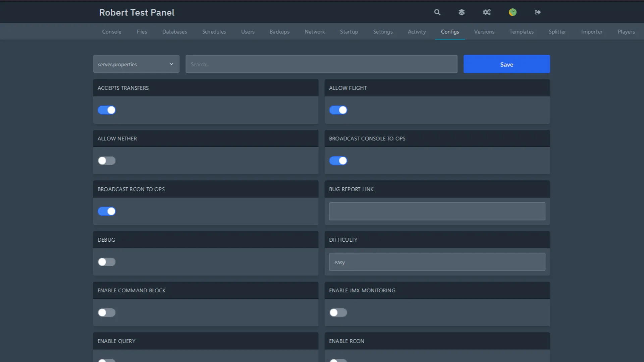Open the servers stack icon

point(462,12)
